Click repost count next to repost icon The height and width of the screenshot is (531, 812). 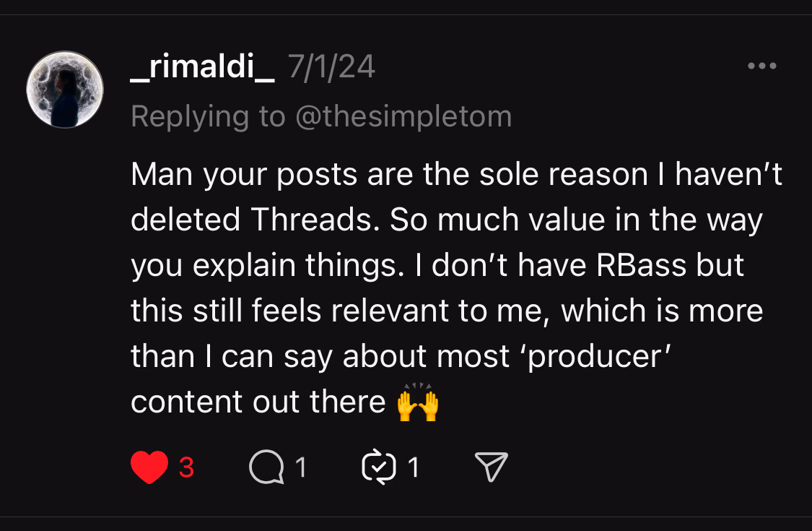pos(414,468)
